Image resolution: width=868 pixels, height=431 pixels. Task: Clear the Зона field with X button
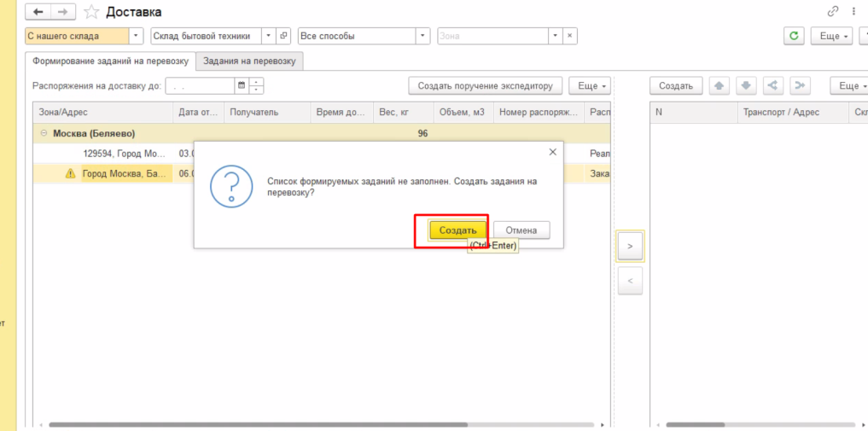pos(570,36)
